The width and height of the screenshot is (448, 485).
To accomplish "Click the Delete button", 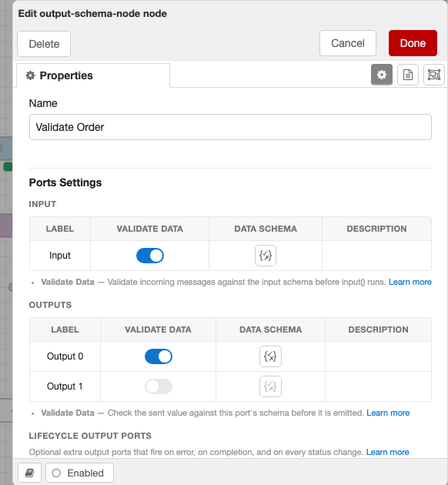I will point(44,44).
